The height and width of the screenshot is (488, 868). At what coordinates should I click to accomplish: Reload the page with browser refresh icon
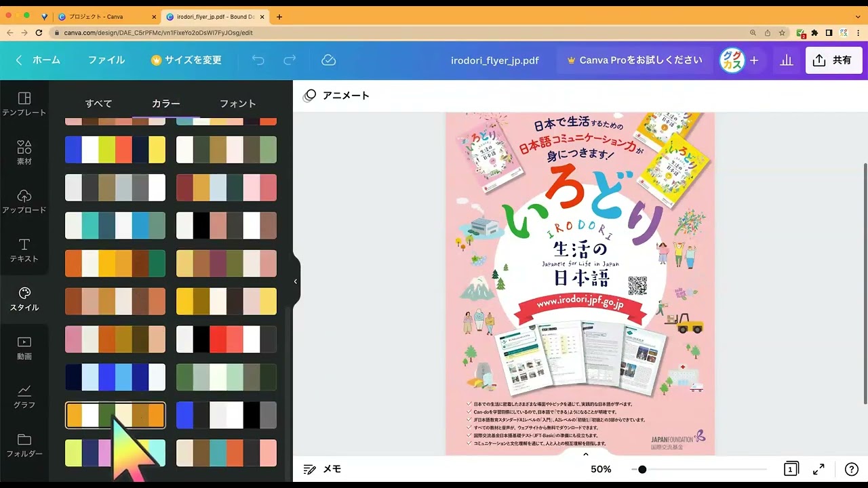(x=39, y=33)
